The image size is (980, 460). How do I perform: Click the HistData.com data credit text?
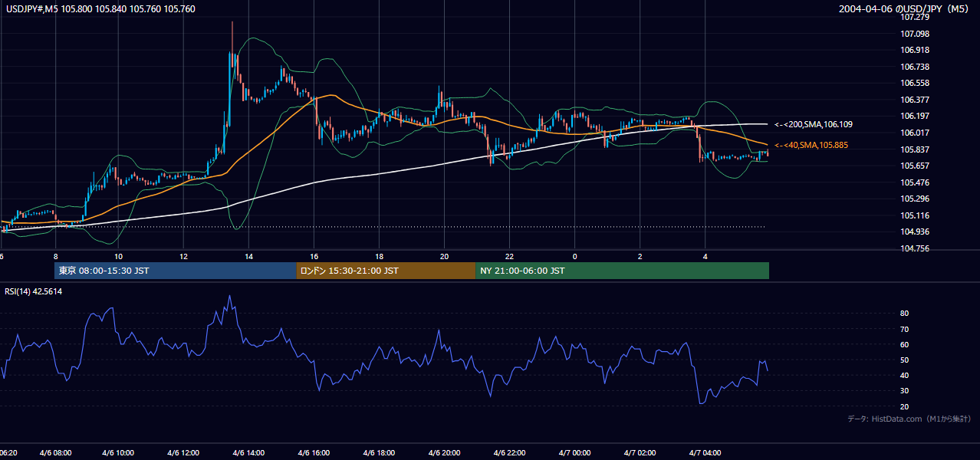[x=909, y=419]
